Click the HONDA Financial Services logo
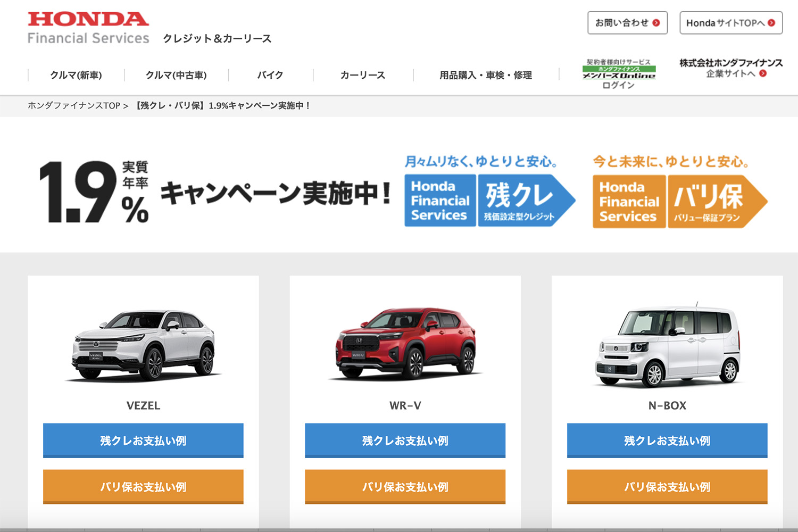Screen dimensions: 798x532 [x=88, y=24]
